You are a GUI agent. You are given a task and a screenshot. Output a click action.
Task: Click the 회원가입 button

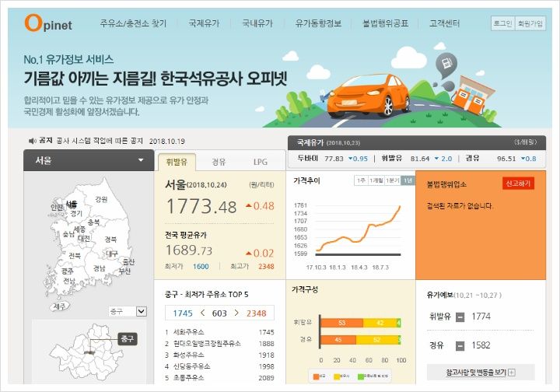click(x=530, y=23)
